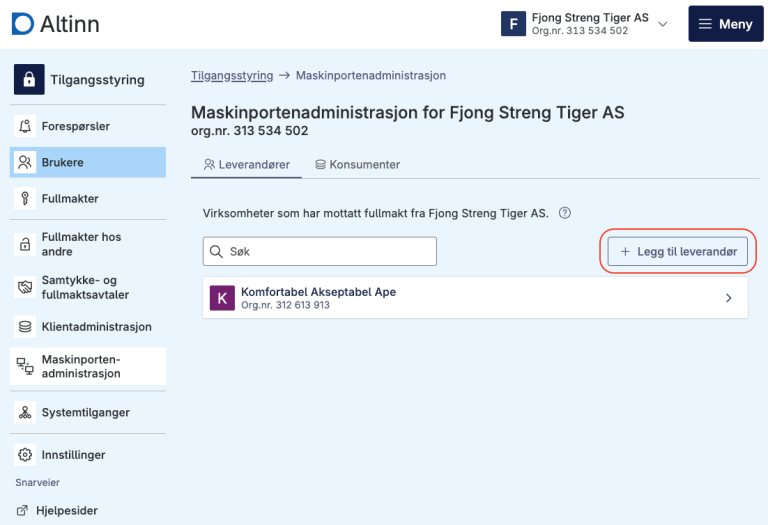Click the Altinn logo

(x=55, y=24)
